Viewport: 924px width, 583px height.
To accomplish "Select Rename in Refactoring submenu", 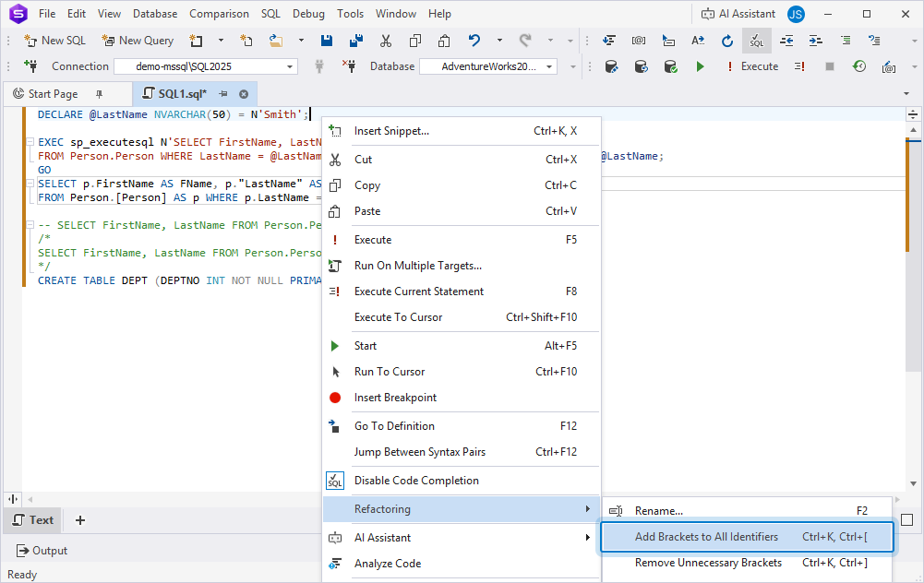I will click(x=747, y=510).
